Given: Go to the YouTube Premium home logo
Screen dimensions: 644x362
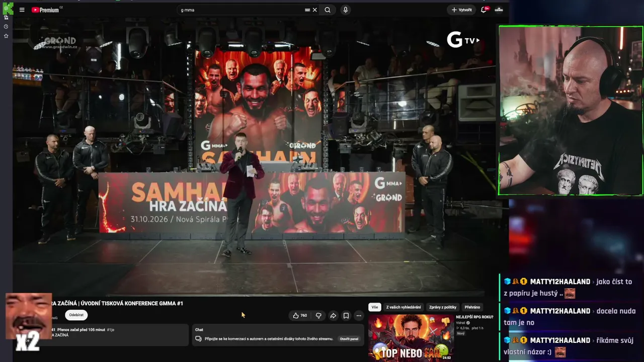Looking at the screenshot, I should pos(46,10).
